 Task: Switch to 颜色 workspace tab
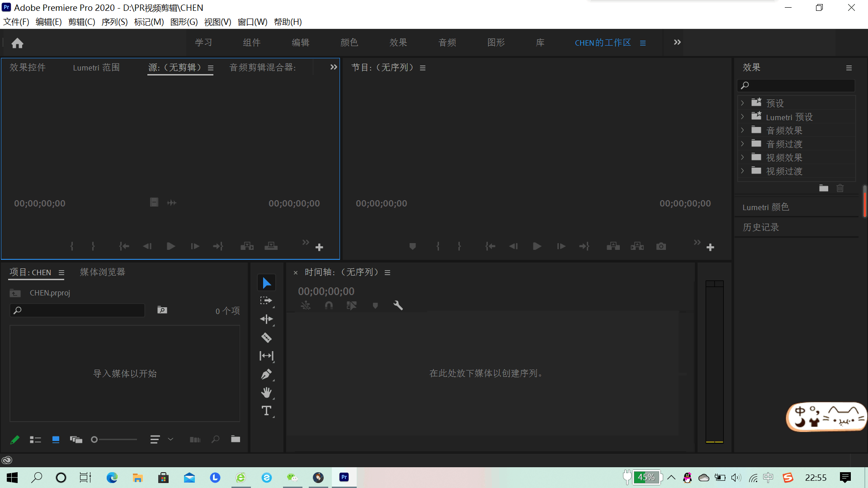tap(349, 42)
